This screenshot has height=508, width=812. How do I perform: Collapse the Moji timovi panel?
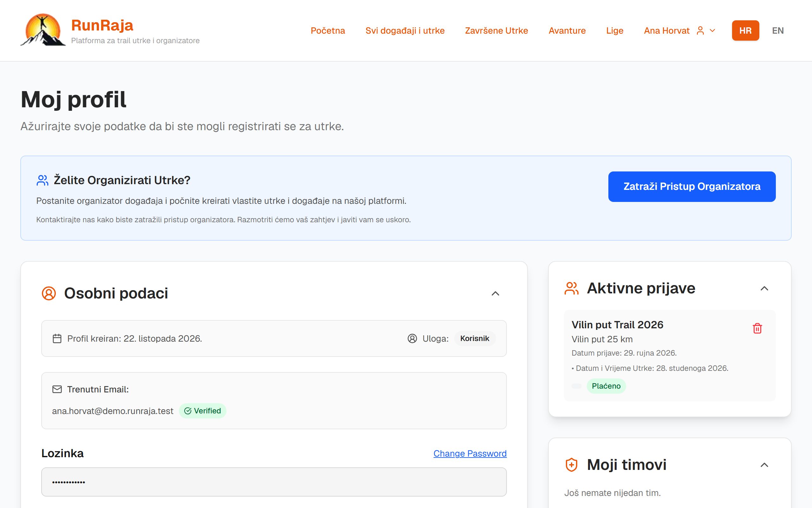(764, 465)
